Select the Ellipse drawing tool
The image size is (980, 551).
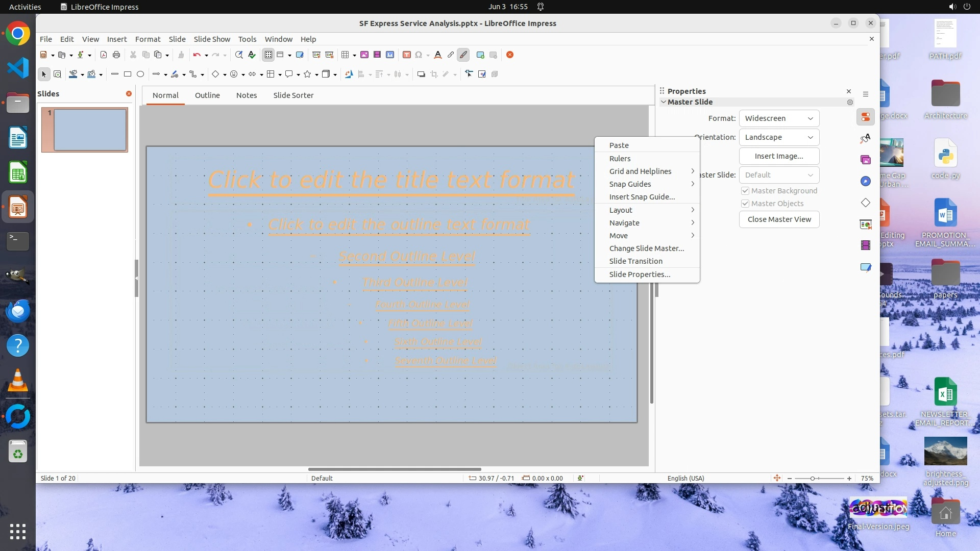(140, 74)
